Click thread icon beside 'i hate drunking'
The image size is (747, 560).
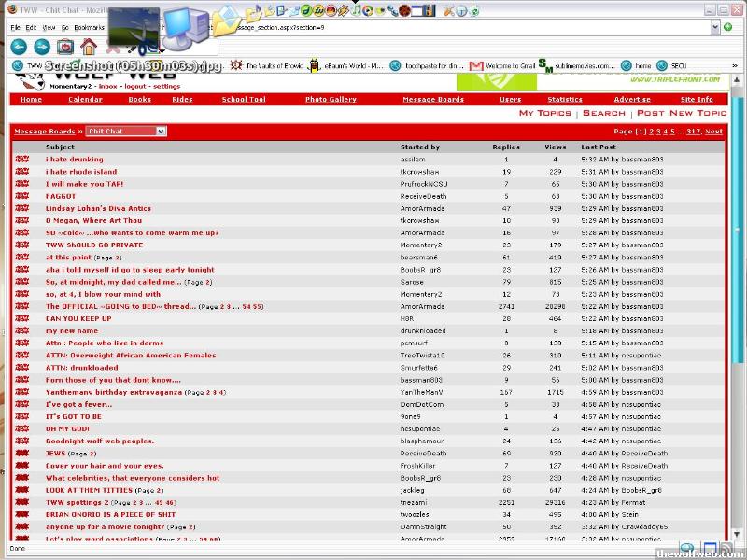21,160
